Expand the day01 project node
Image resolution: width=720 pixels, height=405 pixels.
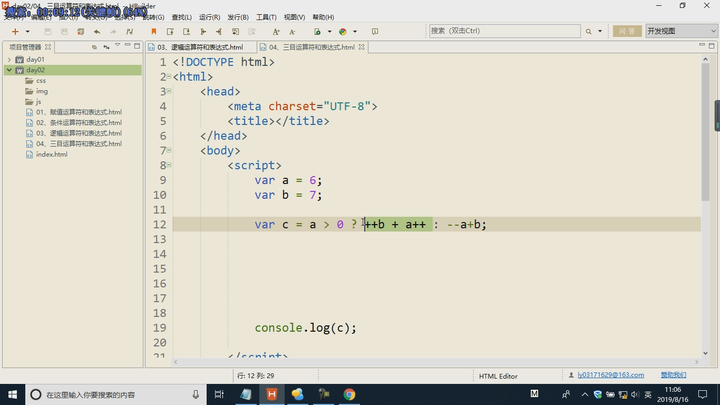[9, 59]
